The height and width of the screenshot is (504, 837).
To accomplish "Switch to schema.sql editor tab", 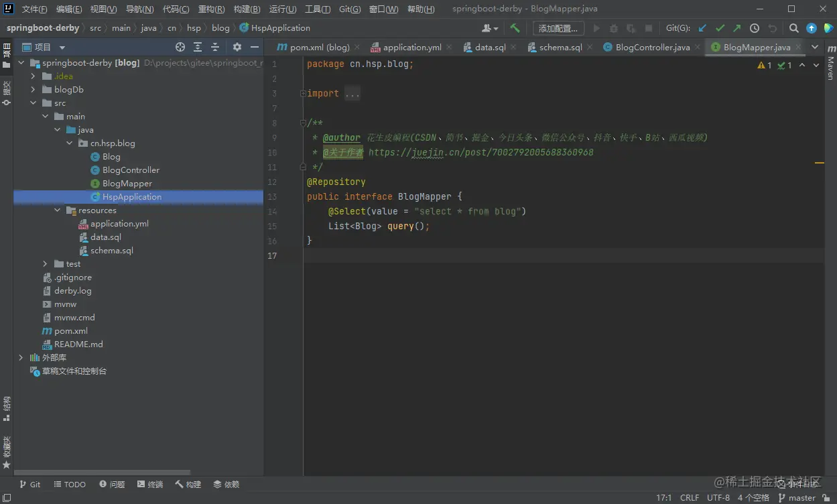I will point(560,48).
